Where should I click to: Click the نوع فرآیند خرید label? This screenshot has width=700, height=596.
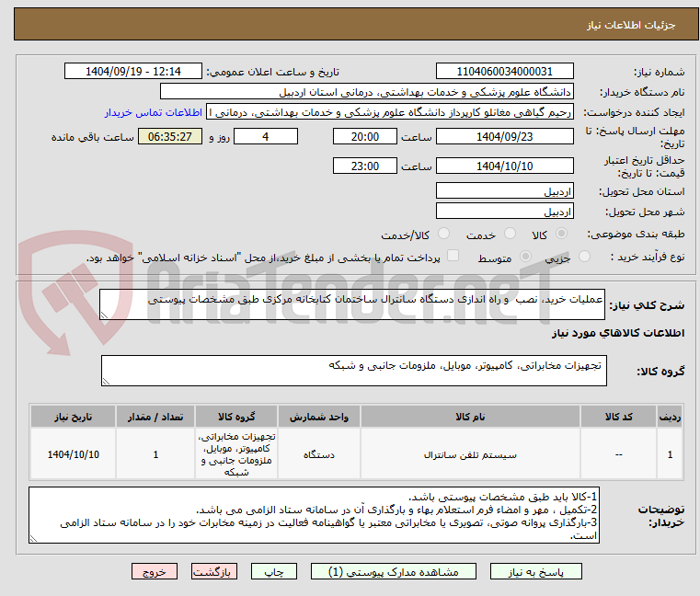pyautogui.click(x=648, y=257)
